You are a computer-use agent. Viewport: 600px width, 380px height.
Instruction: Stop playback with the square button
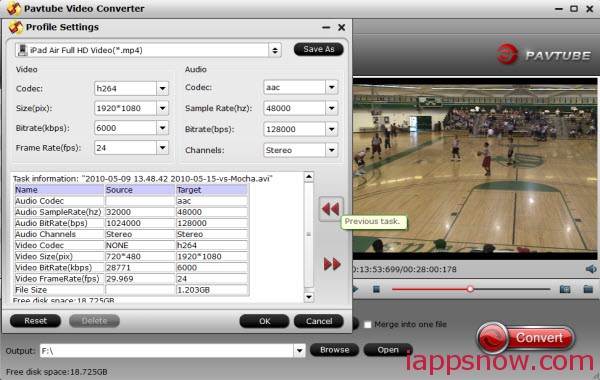click(377, 289)
